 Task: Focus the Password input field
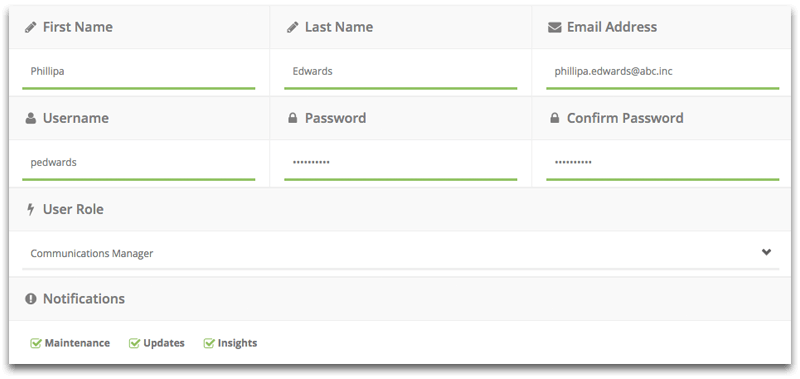[x=401, y=163]
